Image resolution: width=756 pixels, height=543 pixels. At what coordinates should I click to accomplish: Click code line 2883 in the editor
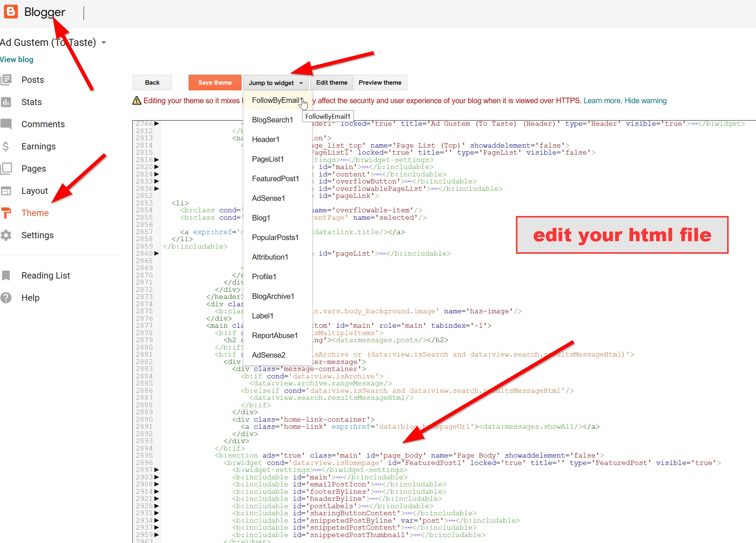(x=299, y=369)
